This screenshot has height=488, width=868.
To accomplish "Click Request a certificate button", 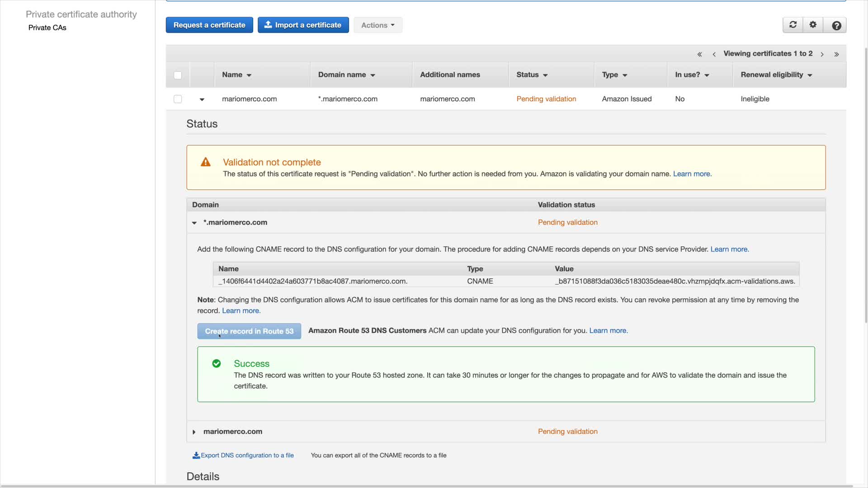I will pyautogui.click(x=209, y=25).
